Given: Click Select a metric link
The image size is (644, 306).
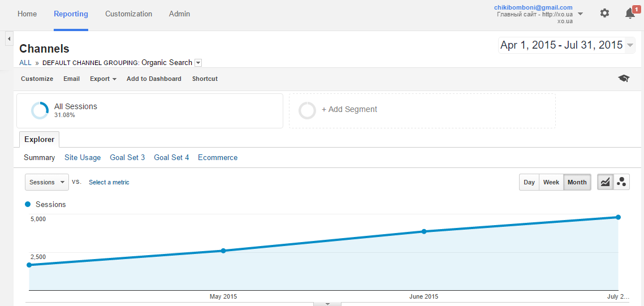Looking at the screenshot, I should pos(109,182).
